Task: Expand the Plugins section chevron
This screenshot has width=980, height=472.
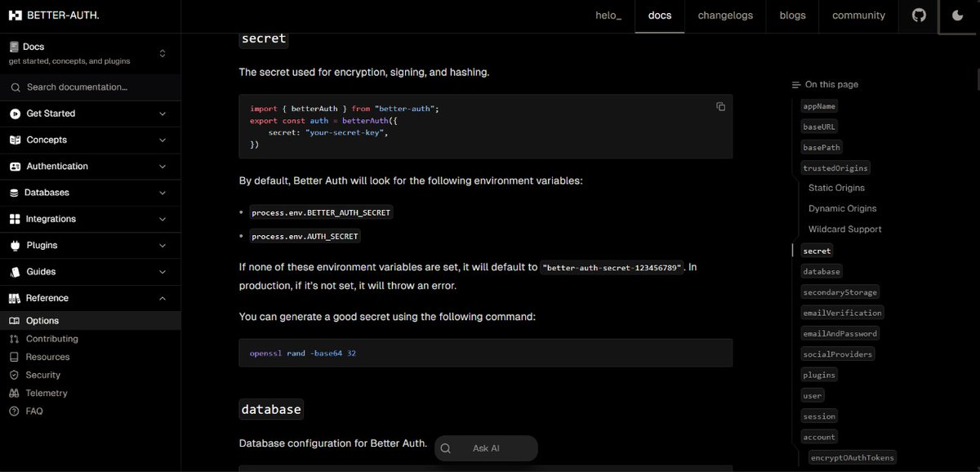Action: pos(163,245)
